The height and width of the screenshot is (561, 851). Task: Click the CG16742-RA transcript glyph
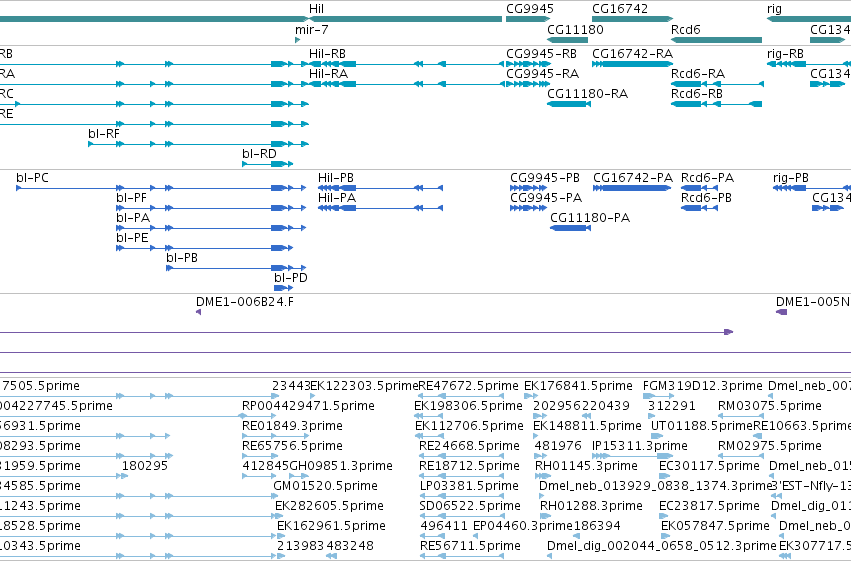[x=632, y=64]
